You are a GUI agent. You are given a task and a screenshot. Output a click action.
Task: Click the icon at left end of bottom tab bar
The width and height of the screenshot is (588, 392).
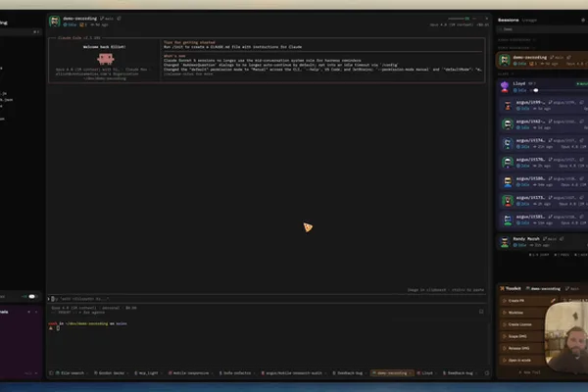(x=51, y=373)
